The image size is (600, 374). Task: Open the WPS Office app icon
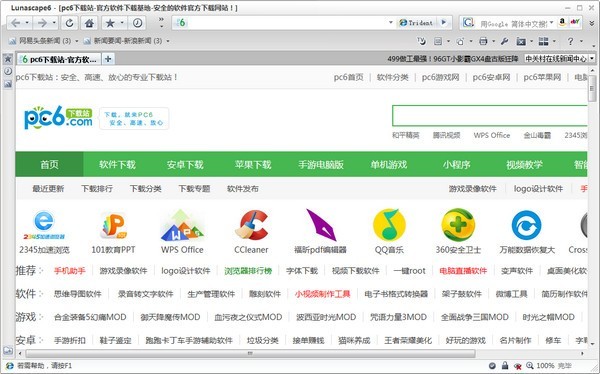pyautogui.click(x=182, y=225)
